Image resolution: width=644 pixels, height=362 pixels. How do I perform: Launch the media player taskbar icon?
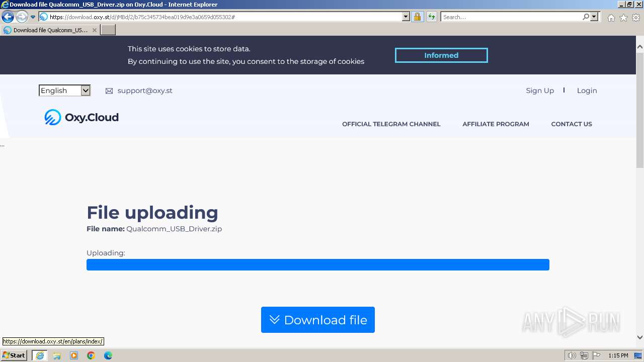point(74,355)
